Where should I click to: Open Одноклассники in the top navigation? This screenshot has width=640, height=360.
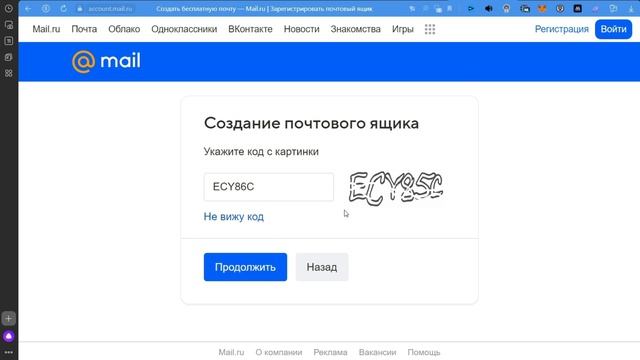coord(184,29)
